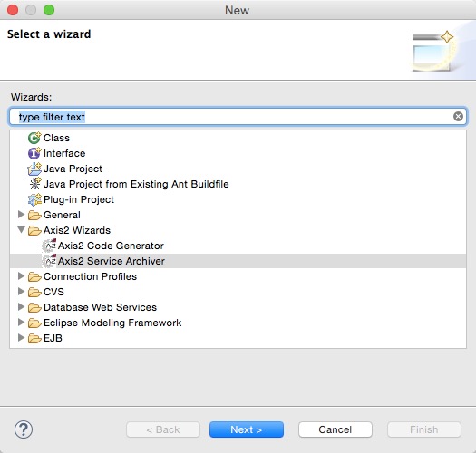This screenshot has width=476, height=453.
Task: Click the Java Project icon
Action: coord(34,169)
